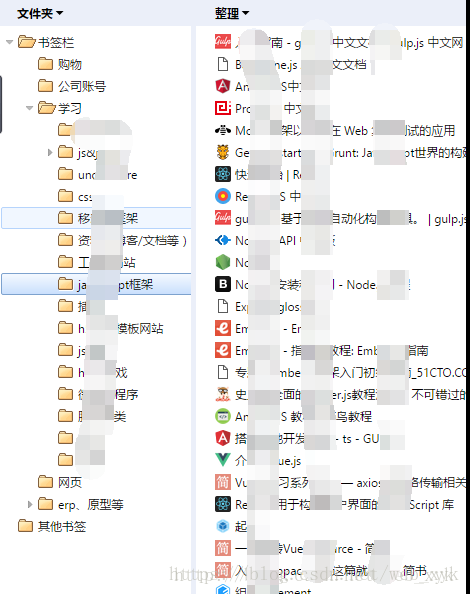Open the bookmark ending in 鸟教程
Image resolution: width=470 pixels, height=594 pixels.
[x=294, y=416]
